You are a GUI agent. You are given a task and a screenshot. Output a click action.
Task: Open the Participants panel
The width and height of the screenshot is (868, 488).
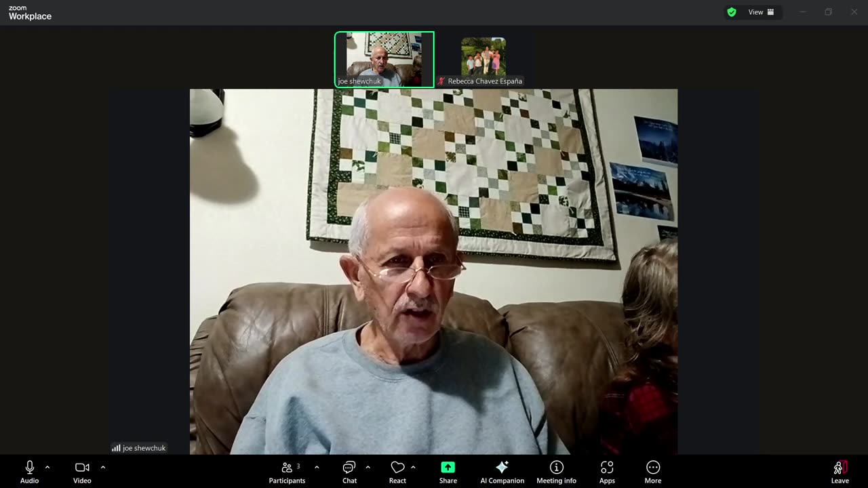click(287, 472)
